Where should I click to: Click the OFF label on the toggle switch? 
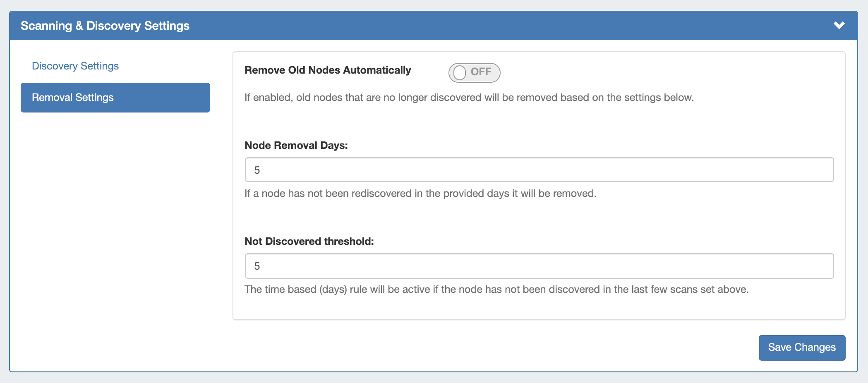[481, 72]
